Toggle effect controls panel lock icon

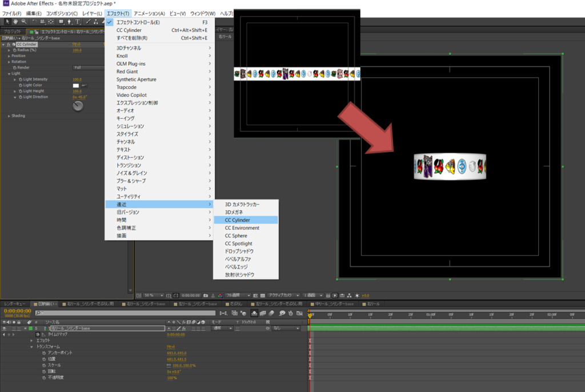[x=36, y=32]
